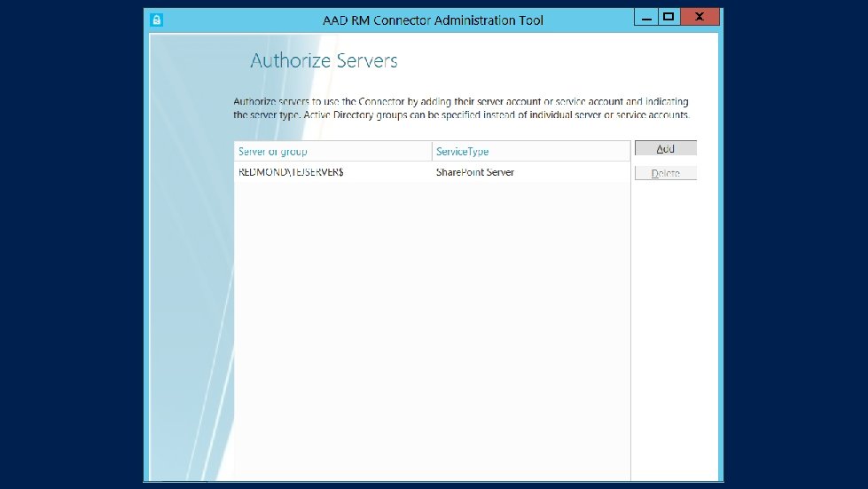Select the SharePoint Server cell

[x=475, y=172]
